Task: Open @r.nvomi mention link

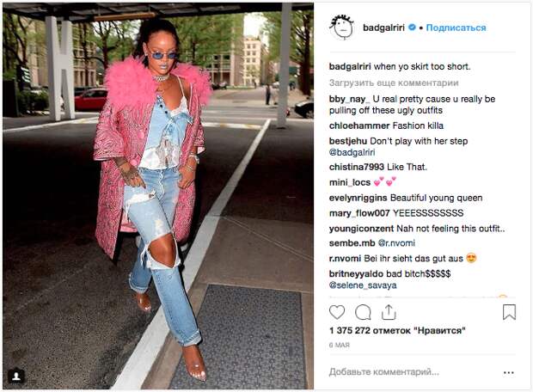Action: coord(396,243)
